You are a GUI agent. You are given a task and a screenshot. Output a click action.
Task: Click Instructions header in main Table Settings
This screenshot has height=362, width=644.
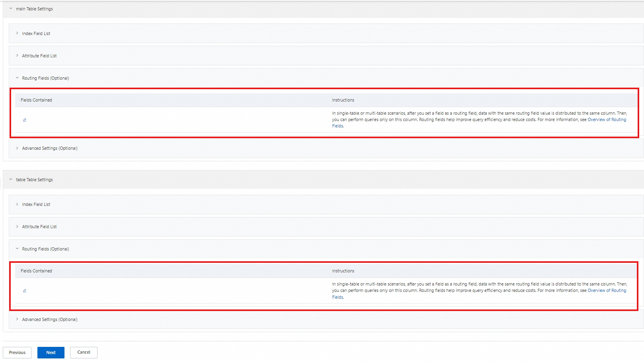click(x=343, y=100)
